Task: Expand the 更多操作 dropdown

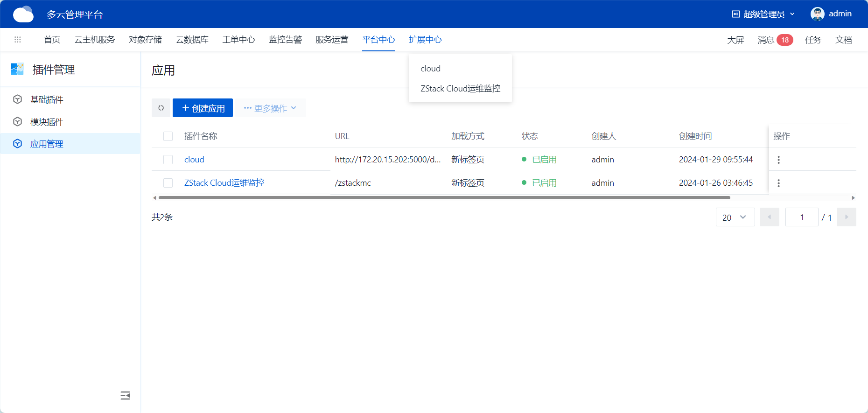Action: click(270, 108)
